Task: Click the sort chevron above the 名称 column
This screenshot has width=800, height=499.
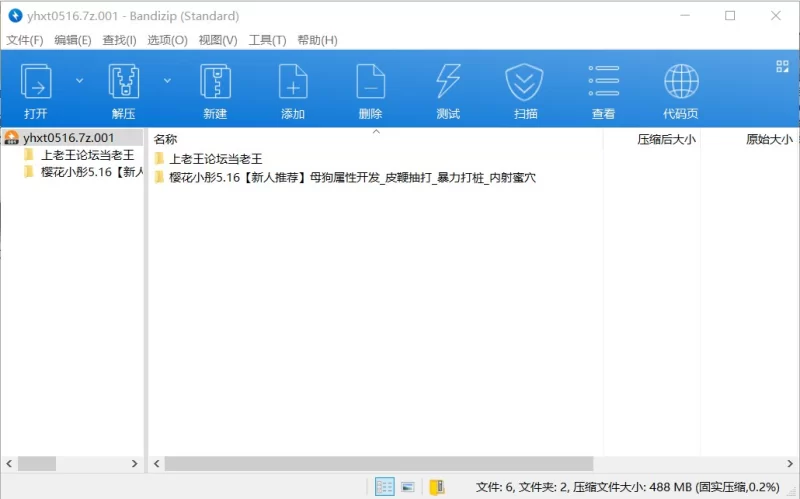Action: click(376, 132)
